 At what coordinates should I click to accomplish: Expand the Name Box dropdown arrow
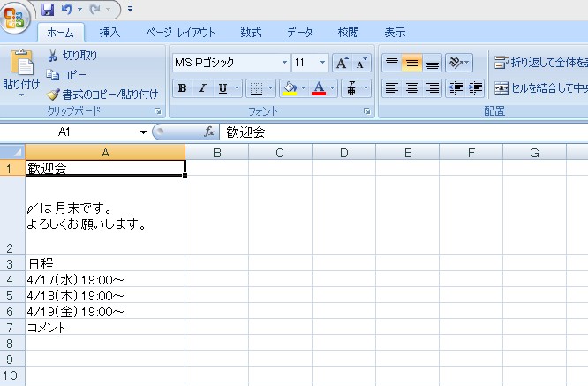coord(144,132)
